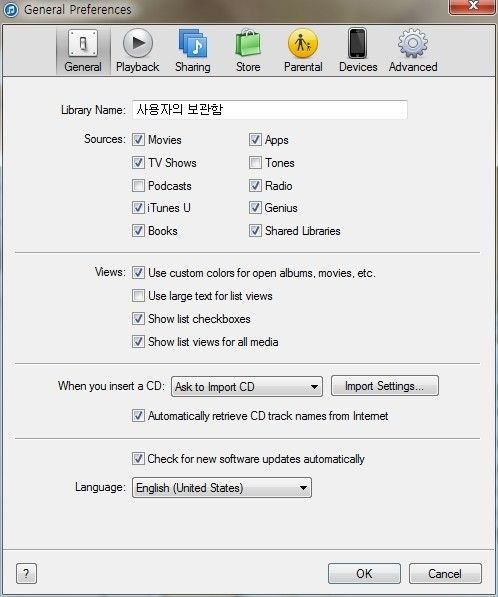Toggle Show list views for all media

pyautogui.click(x=138, y=342)
